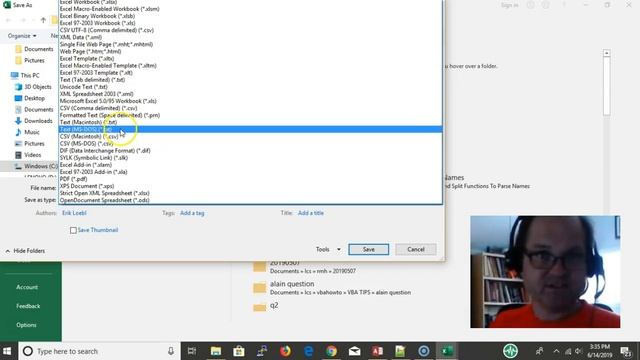Click Add a title field
The height and width of the screenshot is (360, 640).
(311, 213)
